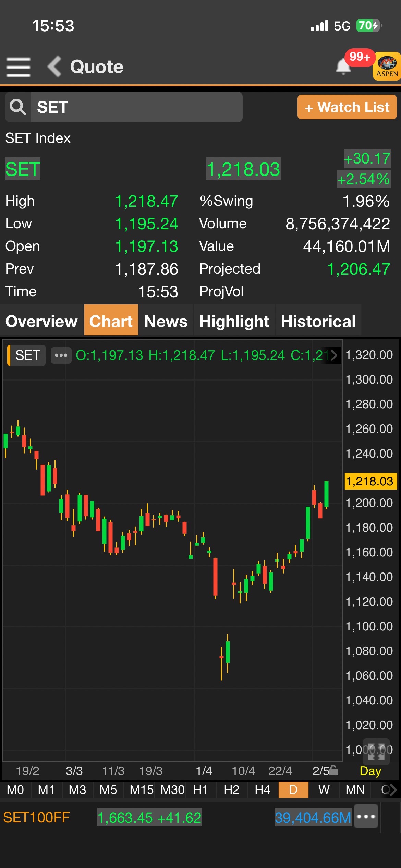Viewport: 401px width, 868px height.
Task: Tap the last price 1,218.03 in quote header
Action: pyautogui.click(x=243, y=169)
